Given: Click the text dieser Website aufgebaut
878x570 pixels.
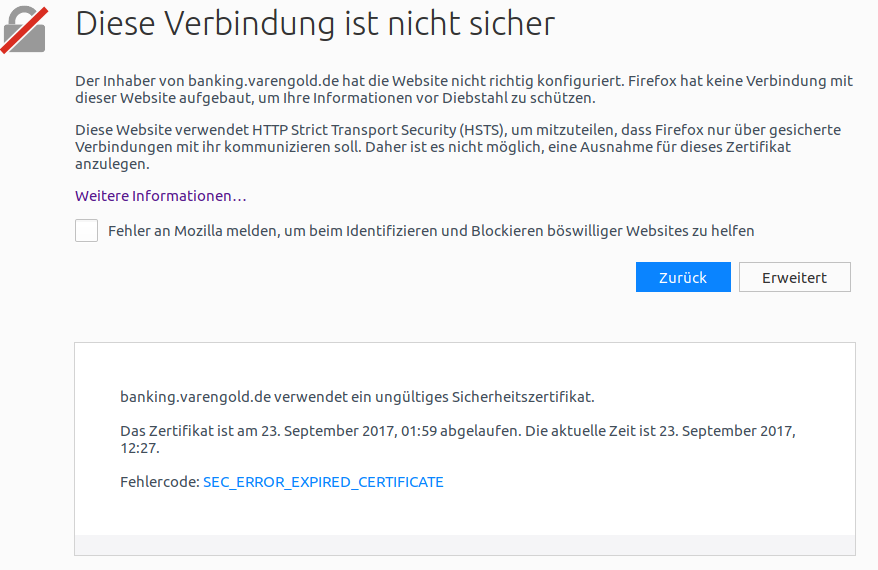Looking at the screenshot, I should (165, 98).
